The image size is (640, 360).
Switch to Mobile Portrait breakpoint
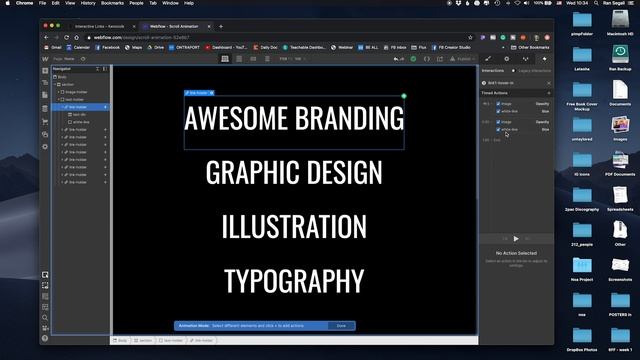click(267, 59)
